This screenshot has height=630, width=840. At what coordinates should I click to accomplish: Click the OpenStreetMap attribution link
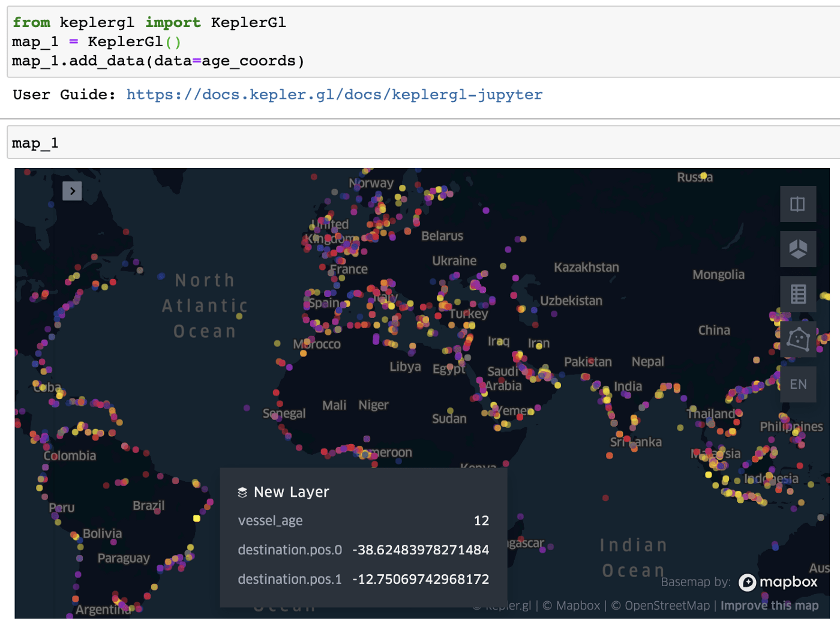pos(660,605)
